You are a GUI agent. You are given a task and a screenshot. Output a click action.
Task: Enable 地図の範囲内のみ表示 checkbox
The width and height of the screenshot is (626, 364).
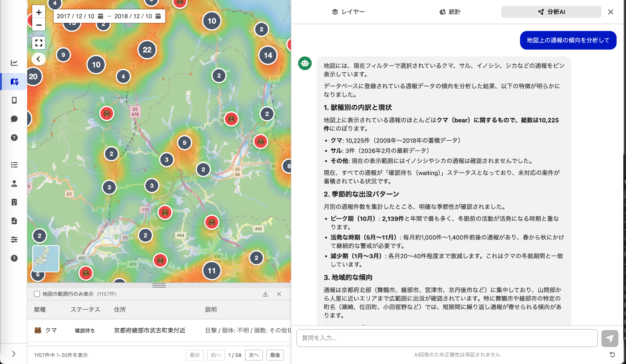[37, 294]
